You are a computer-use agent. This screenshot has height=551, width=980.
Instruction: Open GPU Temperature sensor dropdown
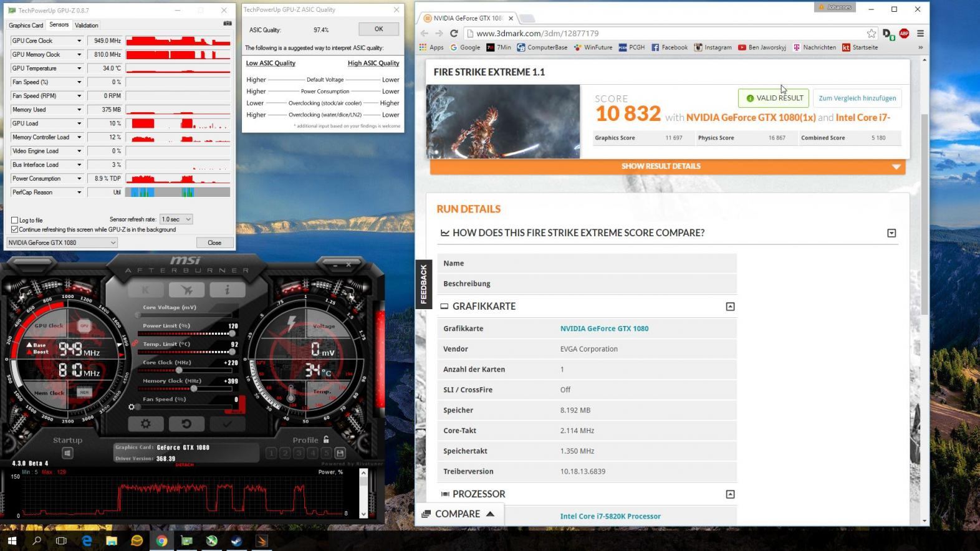[x=79, y=68]
